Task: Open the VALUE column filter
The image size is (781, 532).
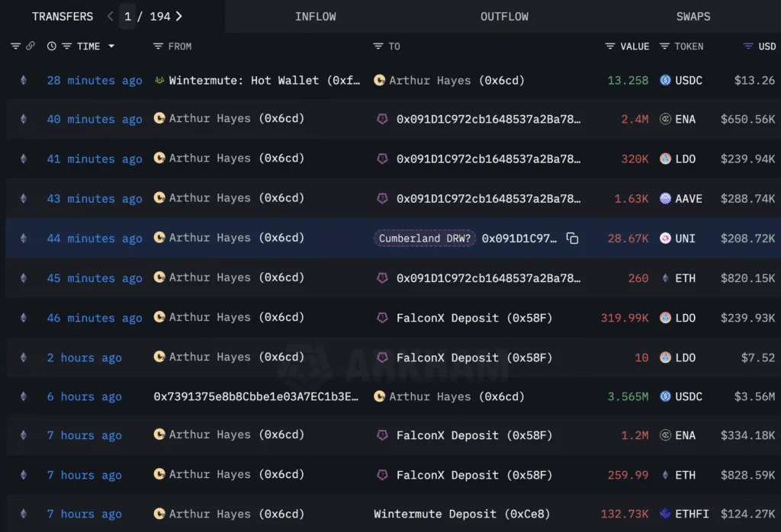Action: pyautogui.click(x=610, y=46)
